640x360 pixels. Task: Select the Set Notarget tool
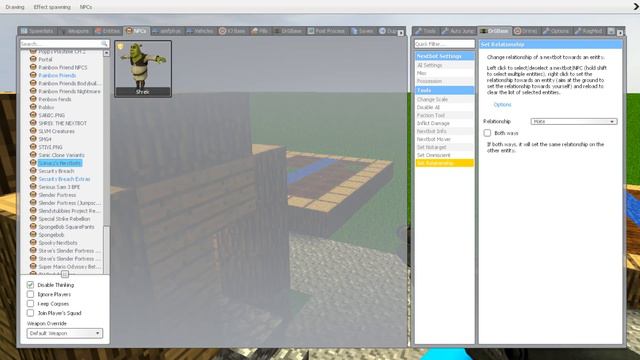444,147
